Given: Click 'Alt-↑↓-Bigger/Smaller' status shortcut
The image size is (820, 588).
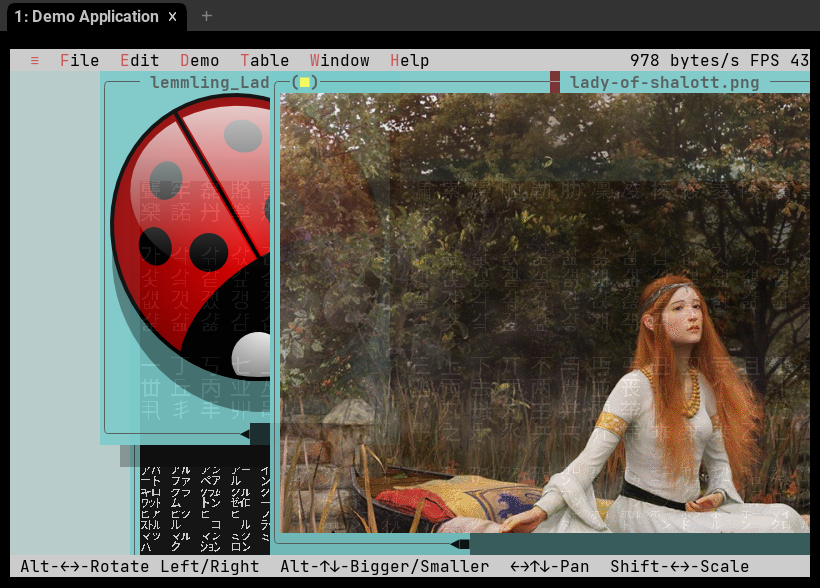Looking at the screenshot, I should 384,567.
